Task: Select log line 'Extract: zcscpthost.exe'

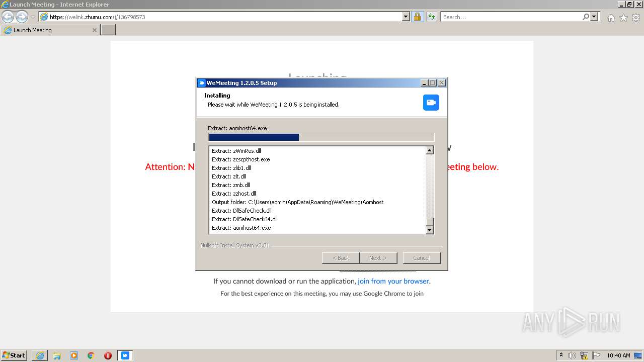Action: click(241, 159)
